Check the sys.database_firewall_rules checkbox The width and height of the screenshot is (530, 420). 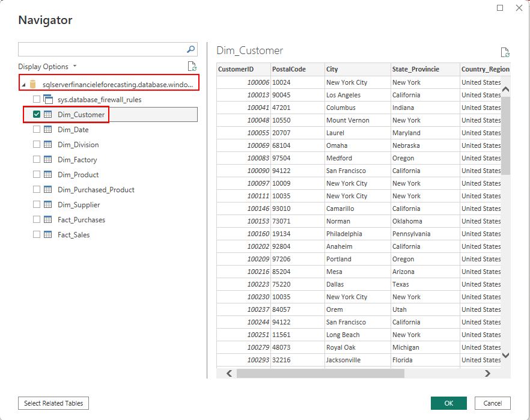click(x=37, y=99)
